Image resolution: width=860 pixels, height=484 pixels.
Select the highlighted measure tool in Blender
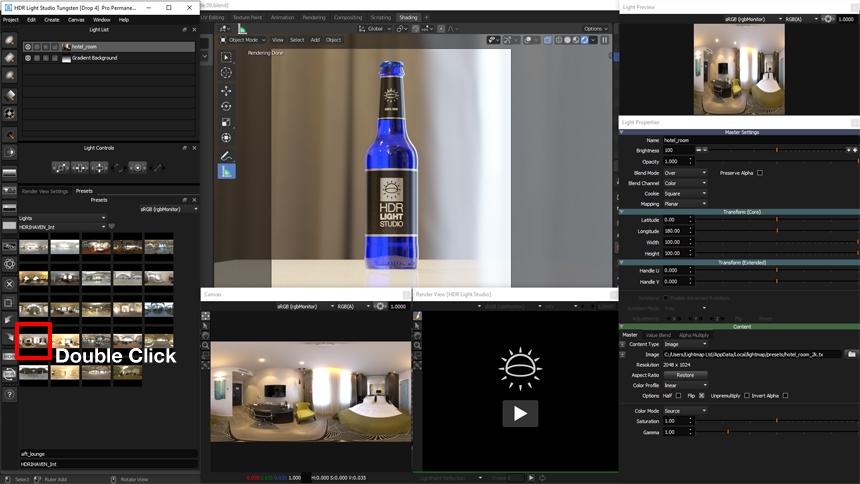(227, 172)
